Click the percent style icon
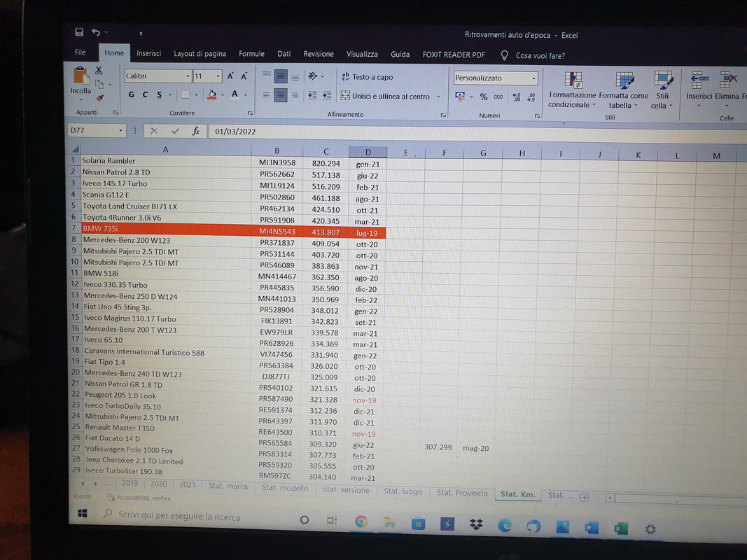This screenshot has width=747, height=560. tap(484, 97)
